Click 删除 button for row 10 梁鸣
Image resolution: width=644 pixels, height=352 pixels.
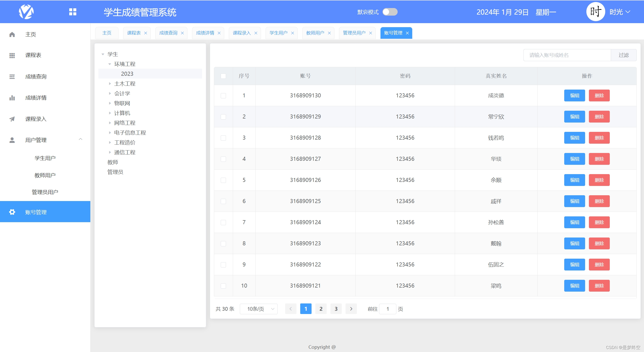click(599, 286)
